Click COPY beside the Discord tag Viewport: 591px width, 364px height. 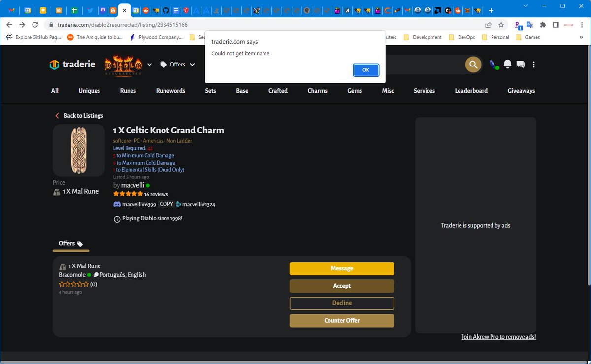[x=166, y=204]
